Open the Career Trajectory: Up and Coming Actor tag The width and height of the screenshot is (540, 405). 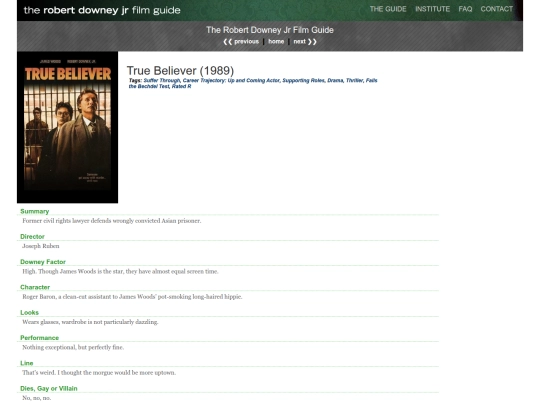[x=231, y=80]
